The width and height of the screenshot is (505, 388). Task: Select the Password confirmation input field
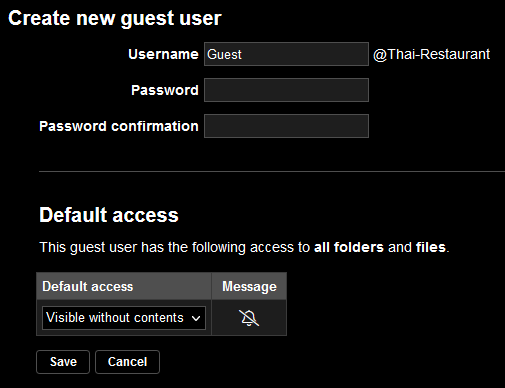pyautogui.click(x=286, y=126)
